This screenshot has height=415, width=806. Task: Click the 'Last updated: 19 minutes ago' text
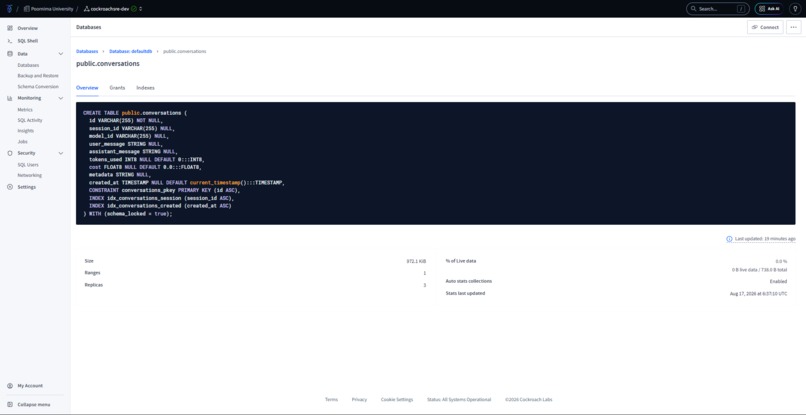(x=765, y=239)
